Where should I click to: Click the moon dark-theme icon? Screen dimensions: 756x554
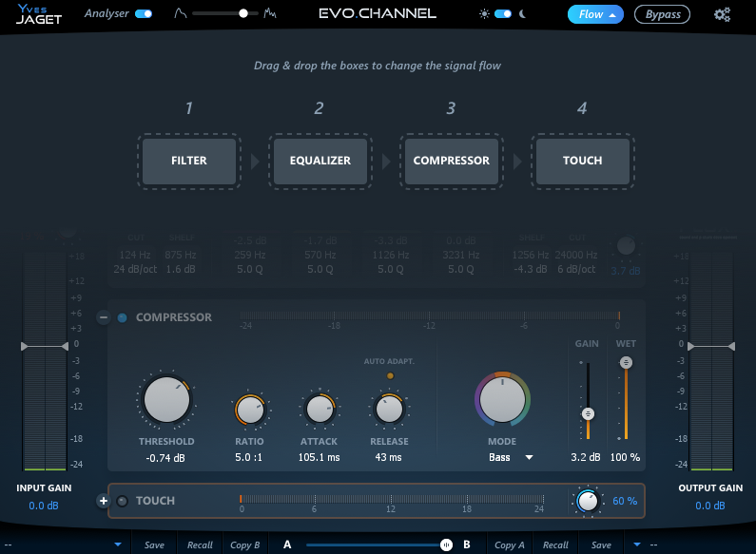[x=522, y=14]
